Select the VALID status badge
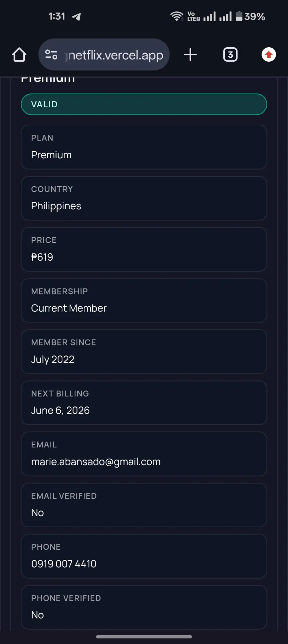 click(144, 104)
